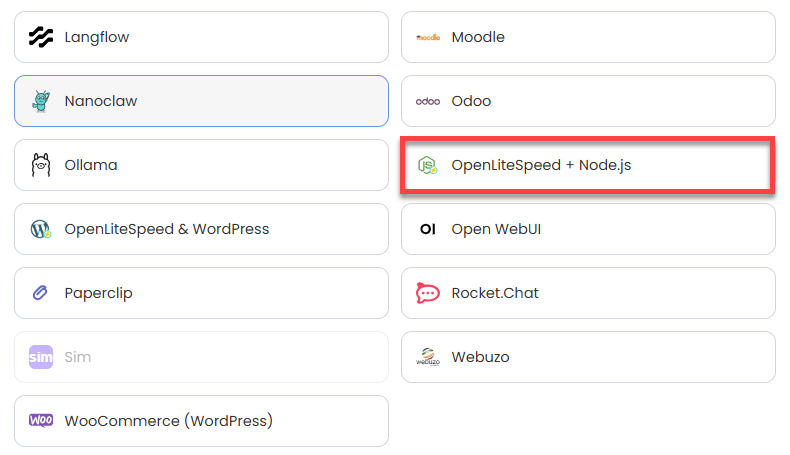Screen dimensions: 790x455
Task: Click the Langflow logo icon
Action: coord(41,37)
